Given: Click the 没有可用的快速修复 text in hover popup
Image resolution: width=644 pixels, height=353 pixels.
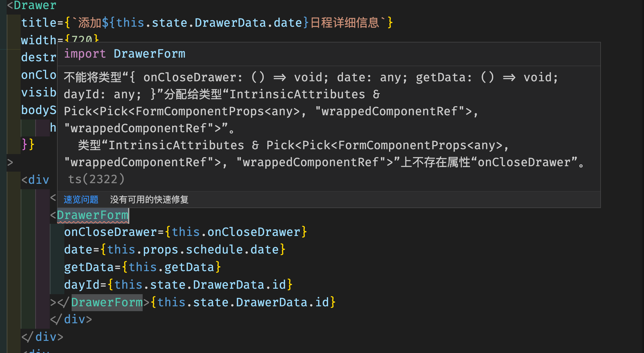Looking at the screenshot, I should pyautogui.click(x=149, y=200).
